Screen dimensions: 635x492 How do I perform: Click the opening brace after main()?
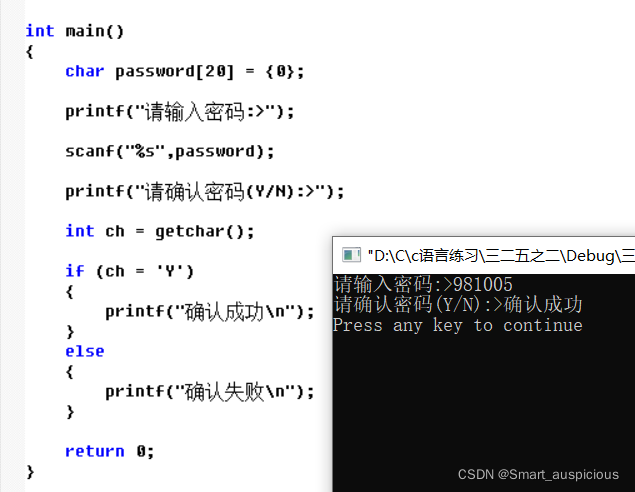[x=29, y=51]
